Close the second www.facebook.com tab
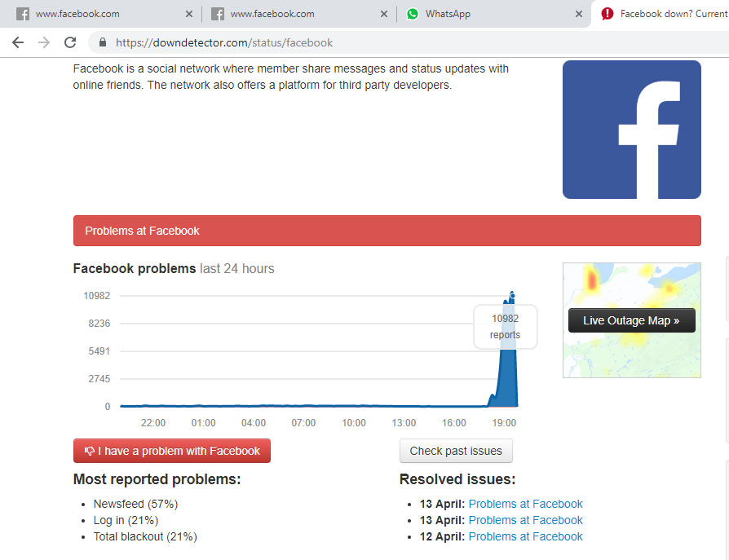 (383, 14)
